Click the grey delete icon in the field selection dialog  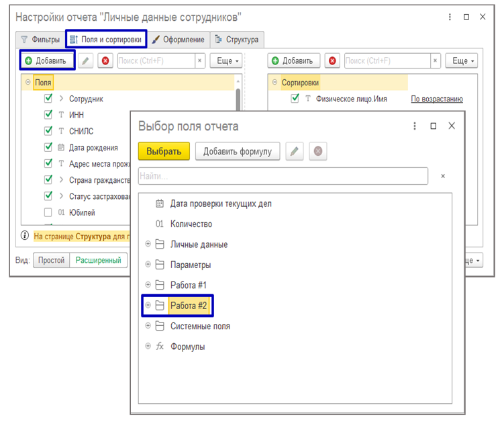(x=317, y=151)
